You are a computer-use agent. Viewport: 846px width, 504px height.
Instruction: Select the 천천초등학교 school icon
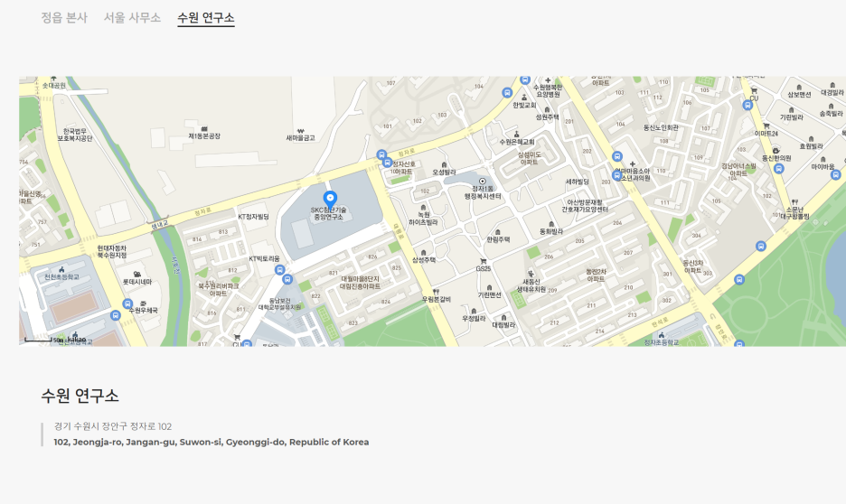pyautogui.click(x=61, y=268)
